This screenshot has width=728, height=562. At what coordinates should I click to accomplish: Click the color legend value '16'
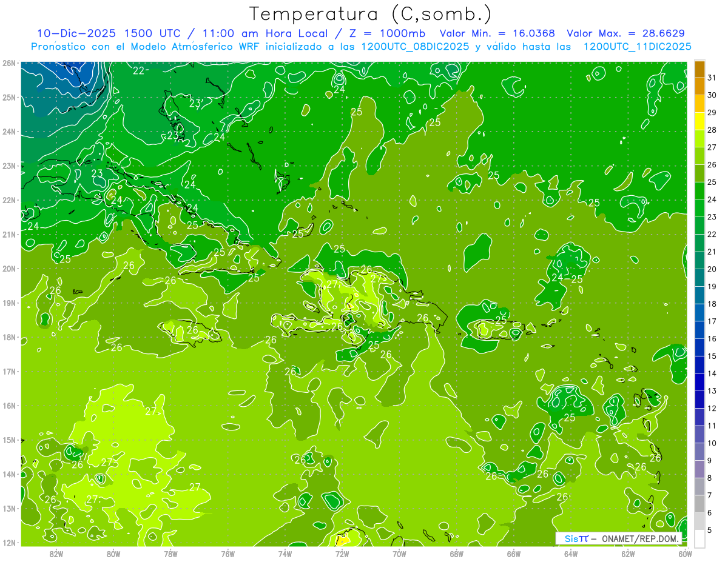pyautogui.click(x=712, y=338)
